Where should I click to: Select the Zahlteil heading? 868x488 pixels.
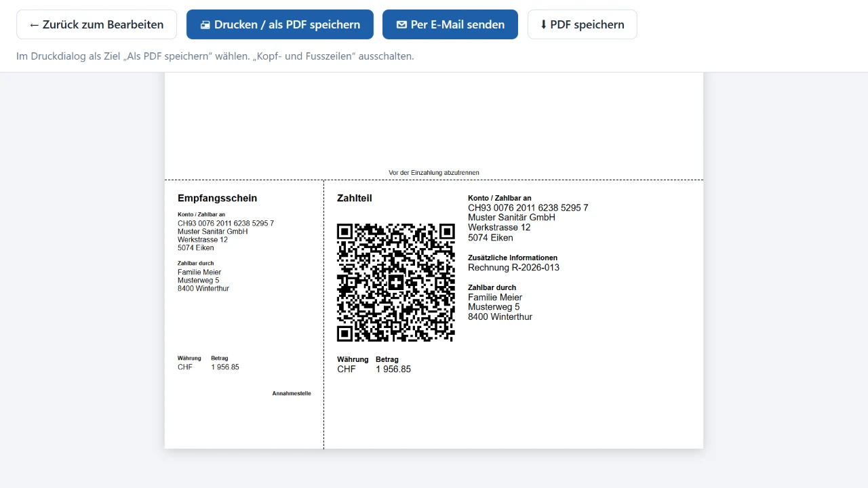click(x=355, y=198)
